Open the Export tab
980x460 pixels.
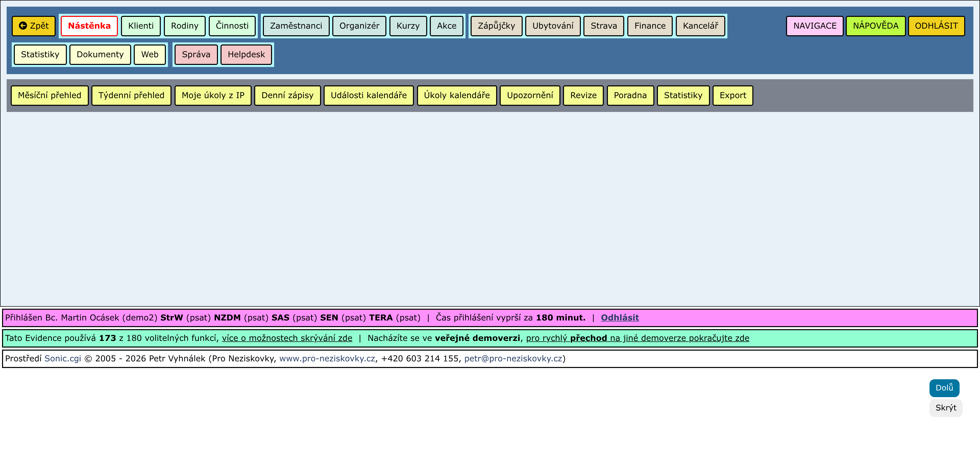coord(732,95)
